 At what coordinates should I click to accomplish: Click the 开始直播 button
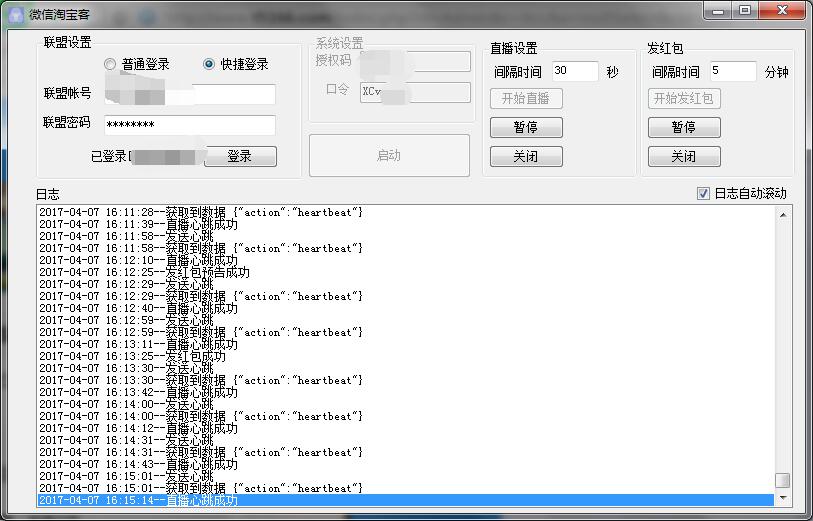pos(526,98)
